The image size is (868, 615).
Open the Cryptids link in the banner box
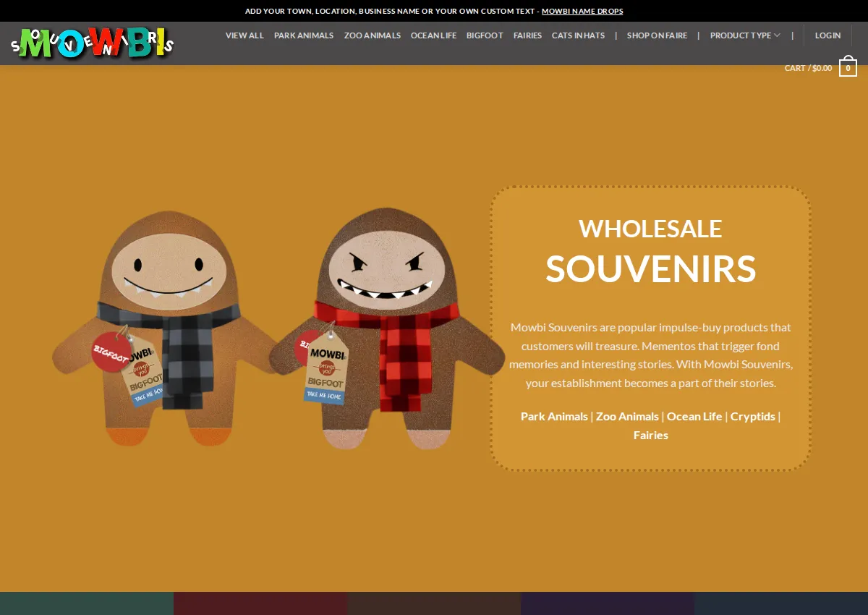pos(752,416)
